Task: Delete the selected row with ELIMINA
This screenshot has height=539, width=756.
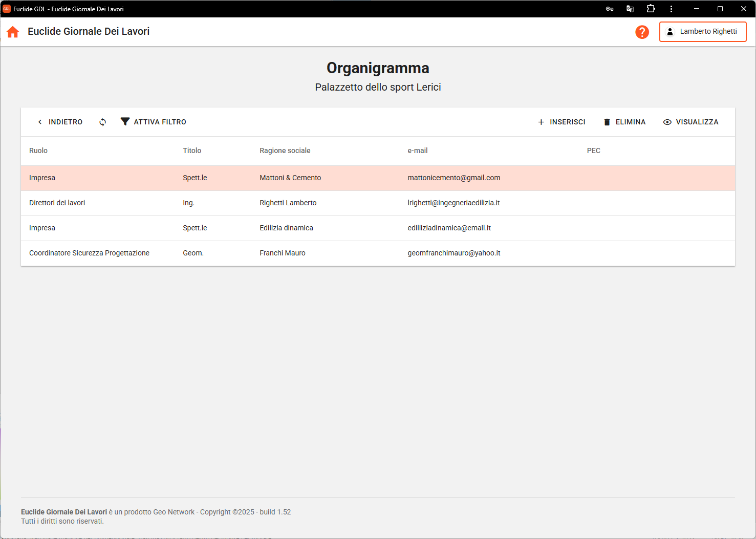Action: [x=624, y=122]
